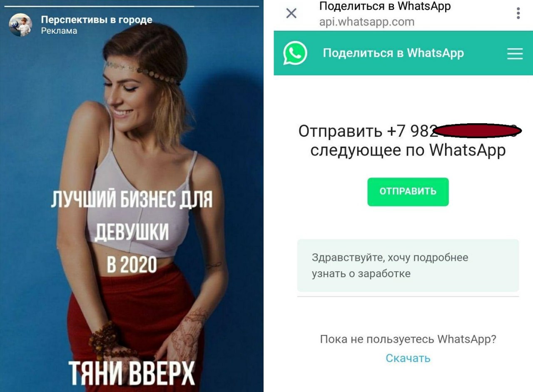Tap the Реклама ad label
Viewport: 533px width, 392px height.
[x=59, y=31]
